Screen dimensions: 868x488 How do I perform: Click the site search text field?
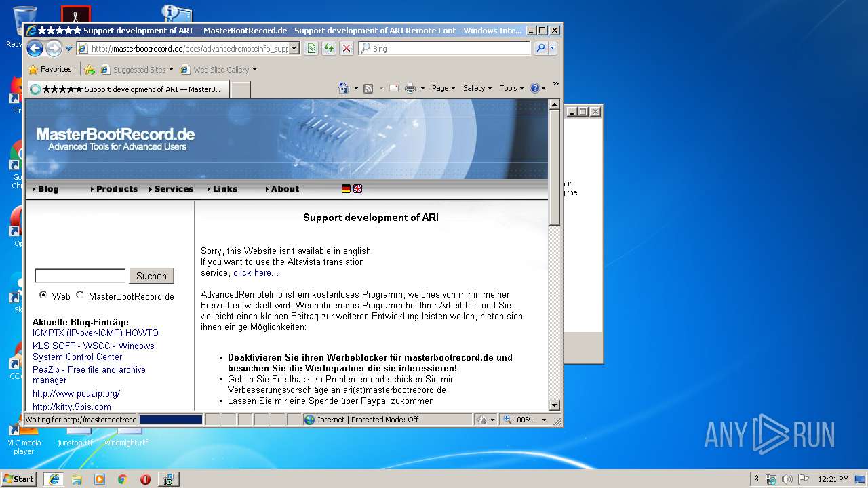click(80, 276)
